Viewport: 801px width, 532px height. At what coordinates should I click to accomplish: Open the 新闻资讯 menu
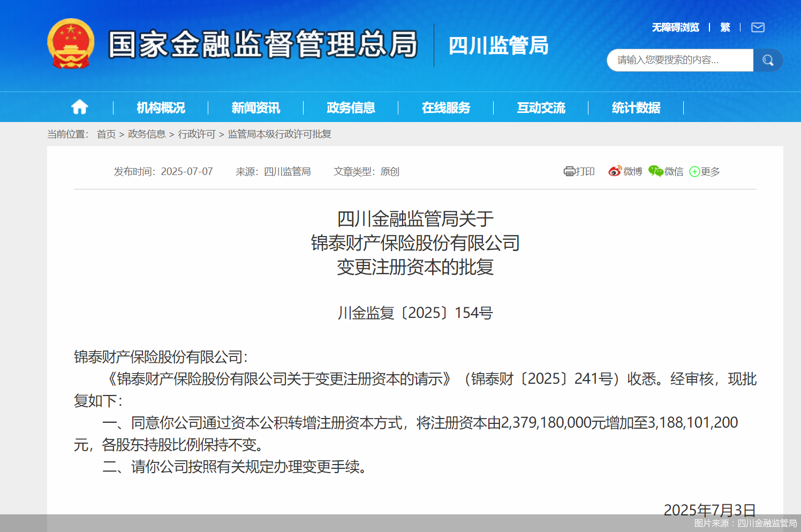coord(256,108)
